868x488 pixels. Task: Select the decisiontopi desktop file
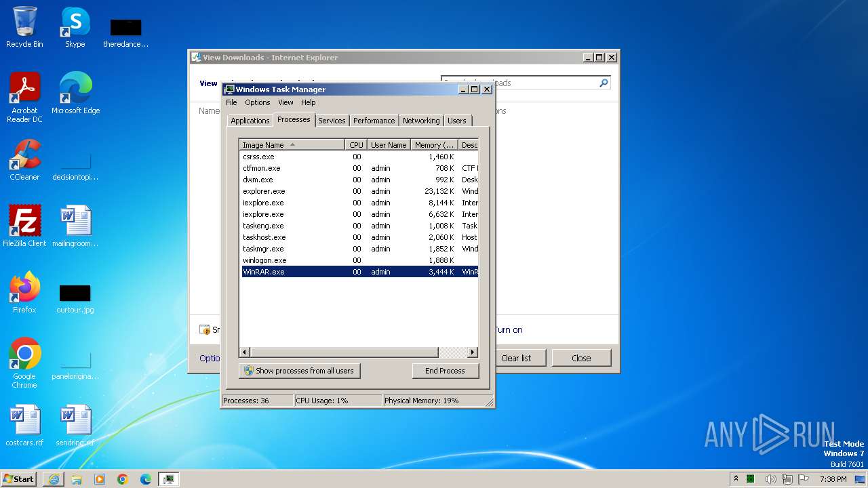[x=75, y=165]
